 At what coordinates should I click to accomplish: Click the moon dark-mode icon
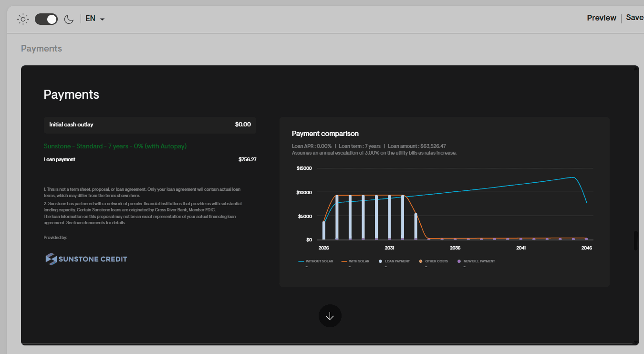(69, 19)
